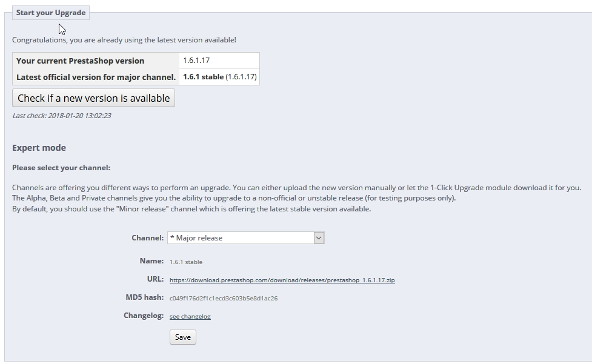592x364 pixels.
Task: Click the Channel dropdown arrow
Action: click(x=319, y=238)
